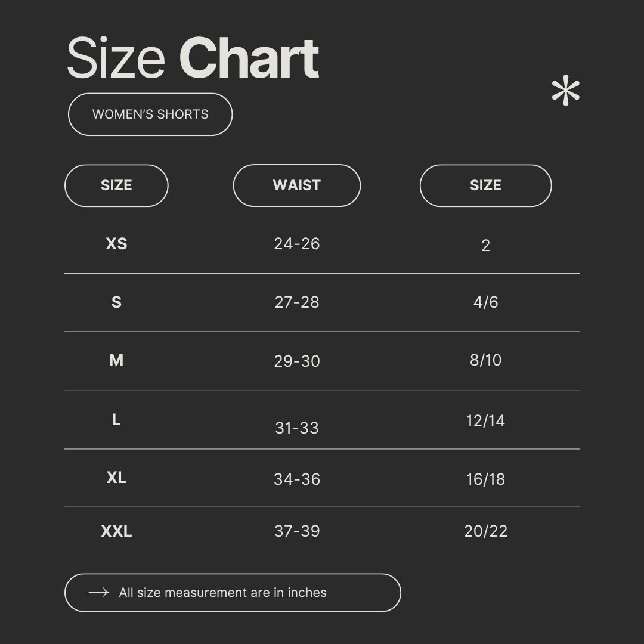
Task: Click the XL size row label
Action: pos(116,478)
